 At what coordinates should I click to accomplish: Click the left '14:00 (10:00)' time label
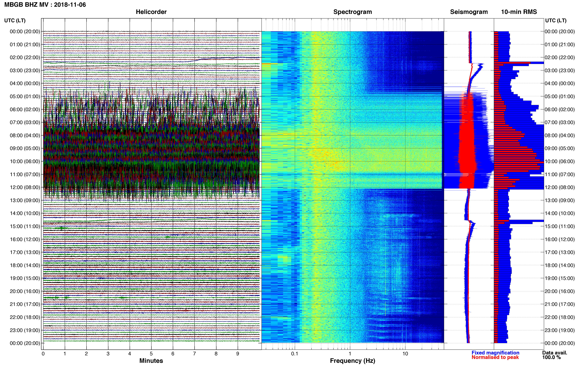tap(25, 213)
